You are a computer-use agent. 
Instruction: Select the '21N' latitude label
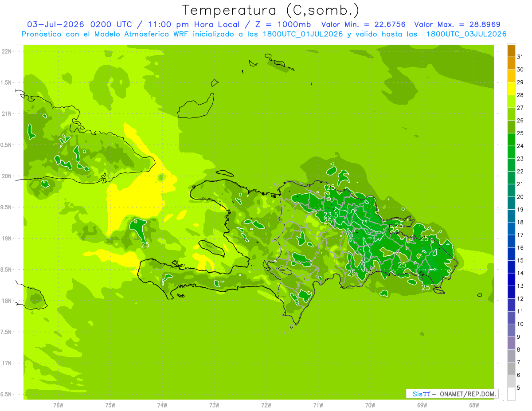click(x=7, y=114)
